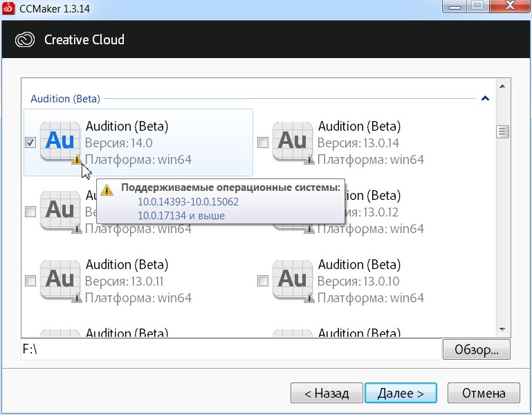This screenshot has width=532, height=415.
Task: Go back with the Назад button
Action: point(327,393)
